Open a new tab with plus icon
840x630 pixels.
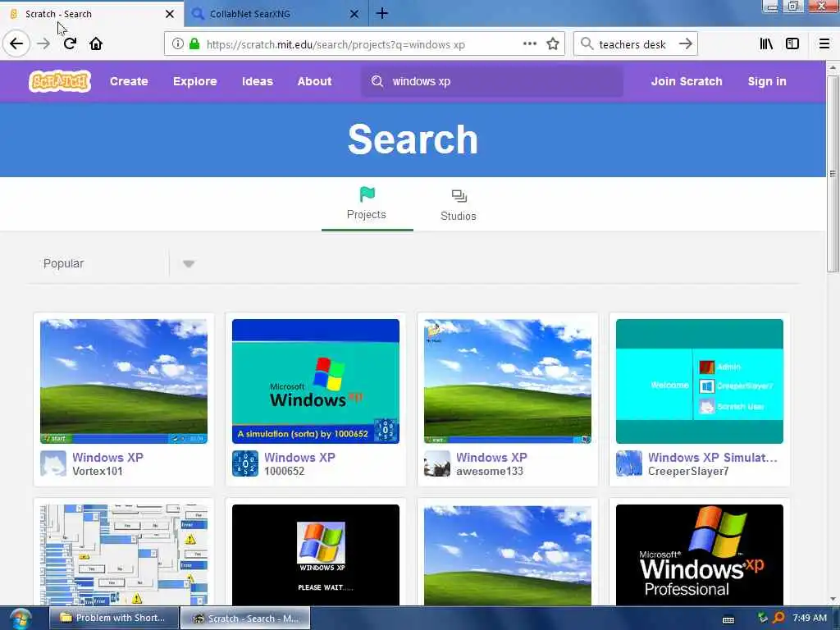pos(382,13)
